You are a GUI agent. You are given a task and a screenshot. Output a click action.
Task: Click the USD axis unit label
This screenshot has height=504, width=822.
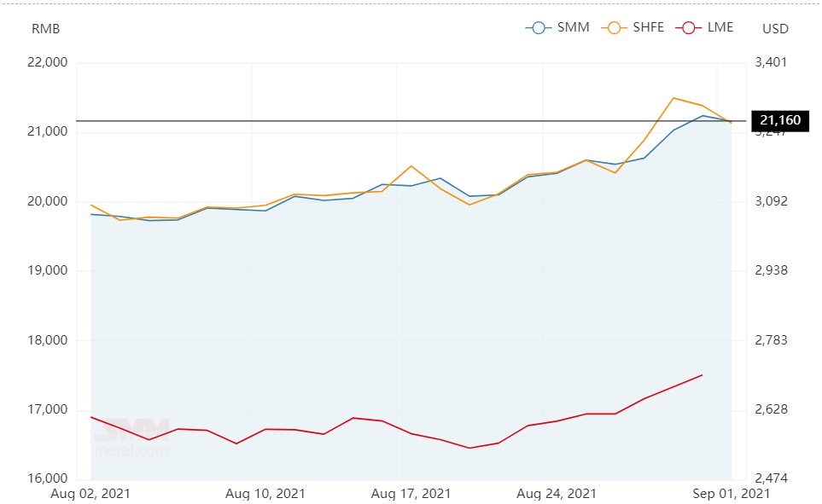pos(775,29)
